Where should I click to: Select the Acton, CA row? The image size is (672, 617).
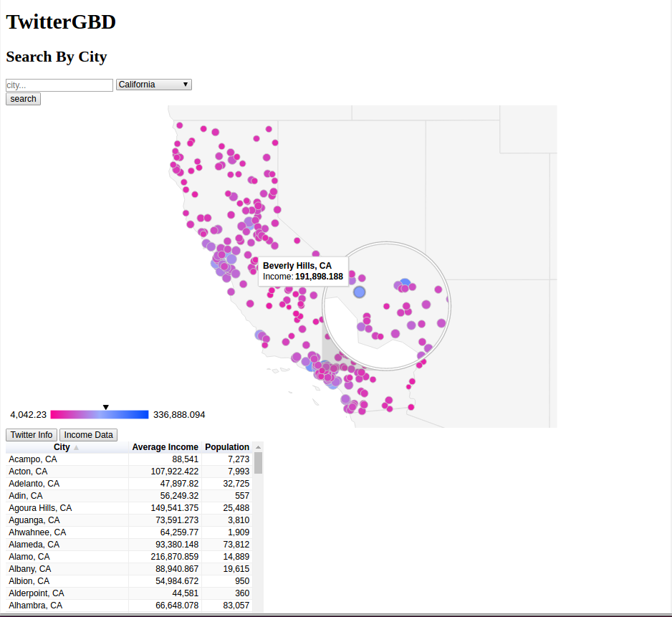(128, 472)
